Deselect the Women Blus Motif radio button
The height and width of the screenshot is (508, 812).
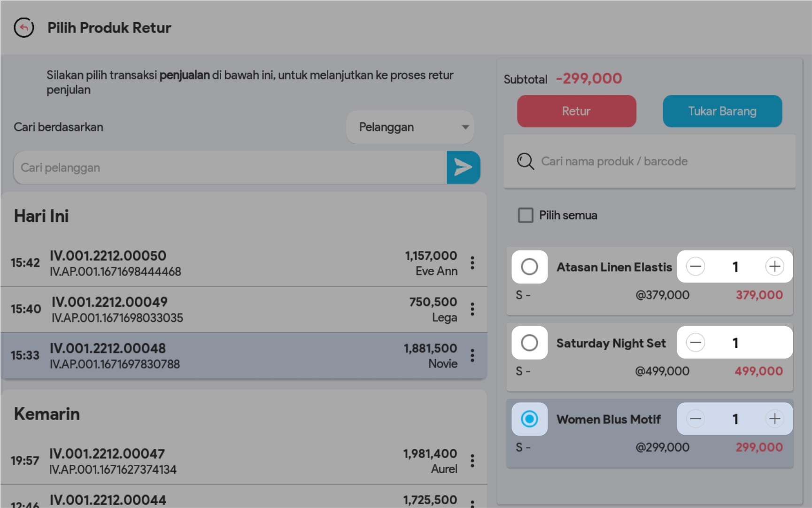[529, 419]
